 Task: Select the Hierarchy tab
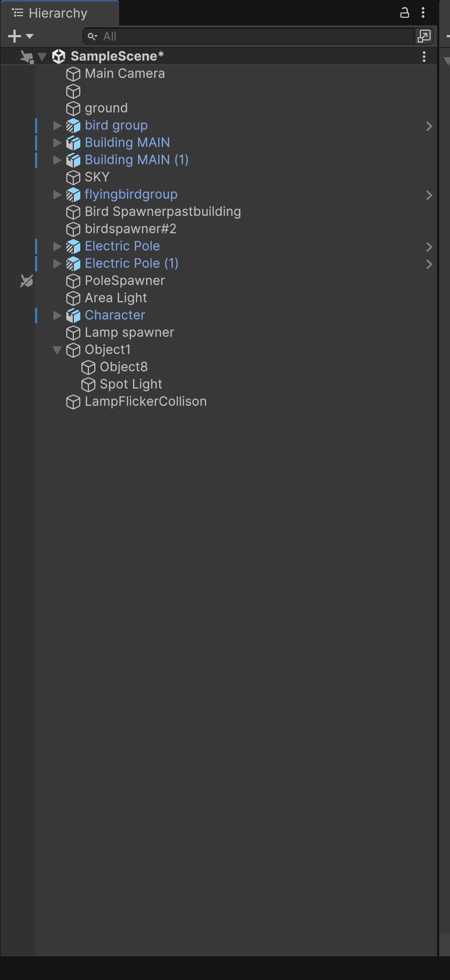click(x=58, y=13)
